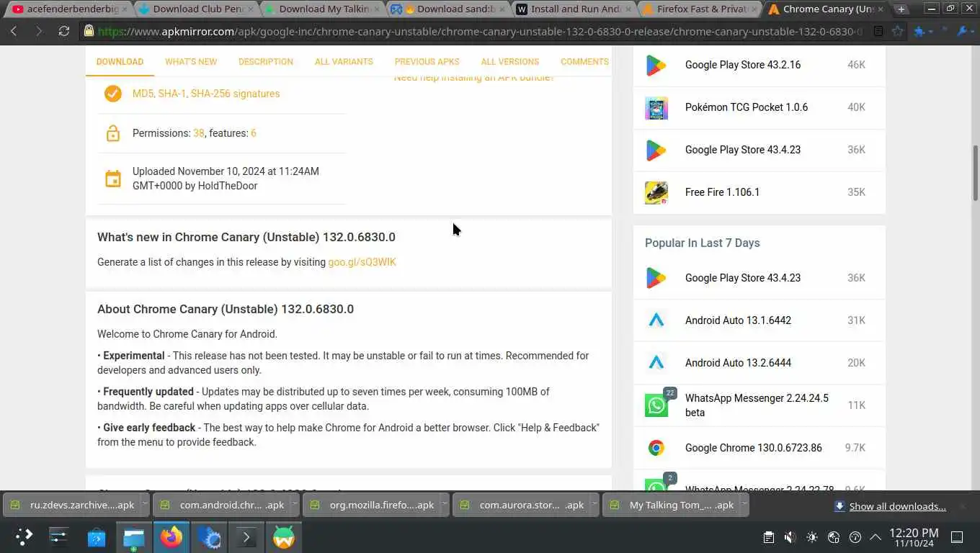This screenshot has width=980, height=553.
Task: Click the Android Auto 13.1.6442 icon
Action: click(x=656, y=320)
